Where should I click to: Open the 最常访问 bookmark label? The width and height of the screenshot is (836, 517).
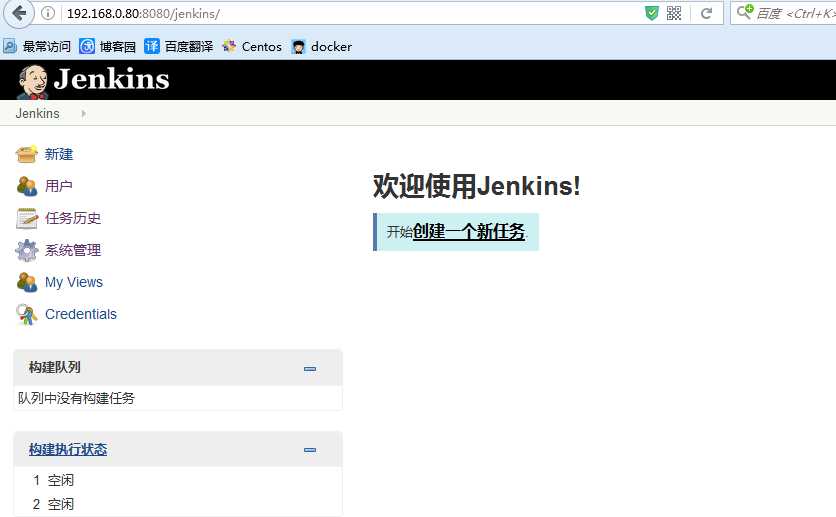pyautogui.click(x=47, y=47)
